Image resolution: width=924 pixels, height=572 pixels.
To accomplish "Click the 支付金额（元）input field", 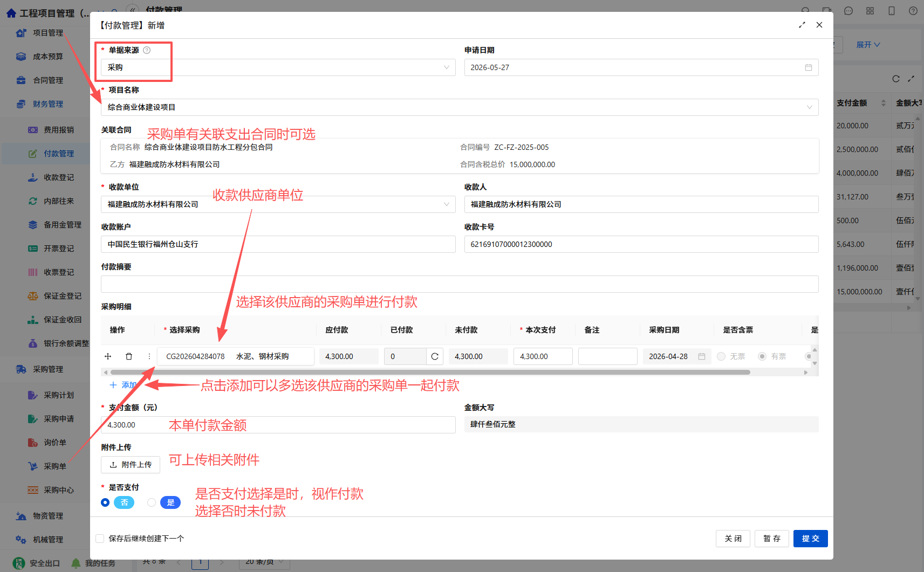I will click(278, 425).
